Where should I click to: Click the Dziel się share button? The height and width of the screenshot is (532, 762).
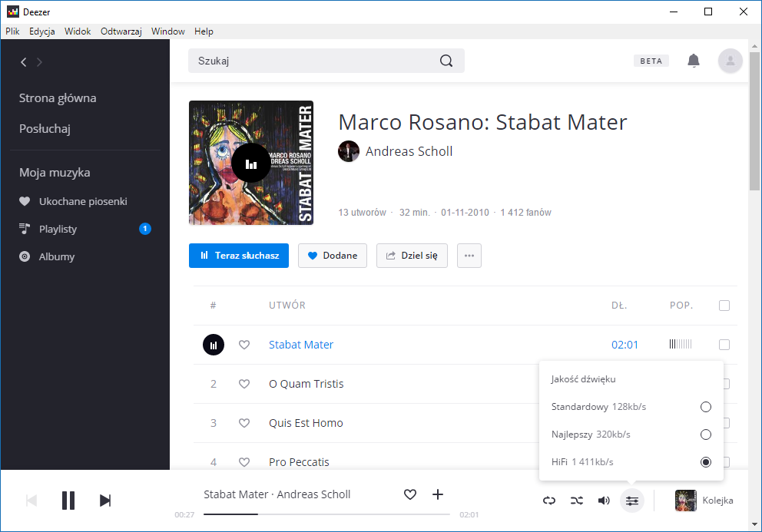pyautogui.click(x=412, y=256)
